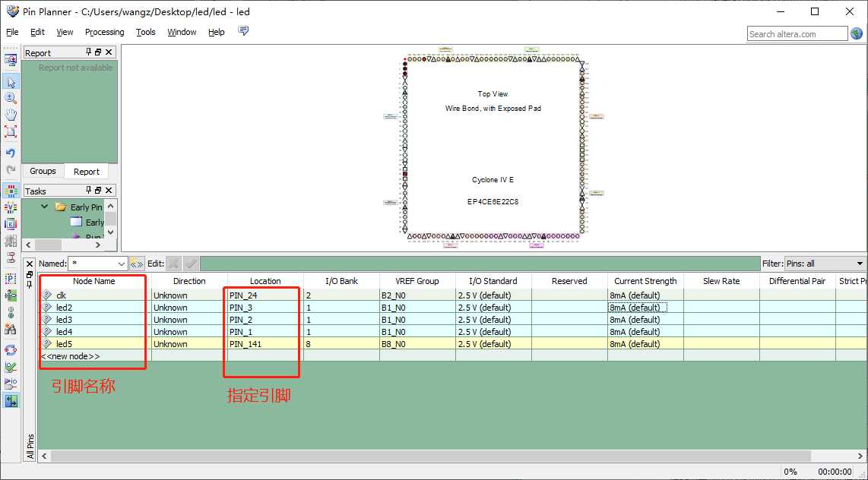Close the All Pins panel

[30, 264]
